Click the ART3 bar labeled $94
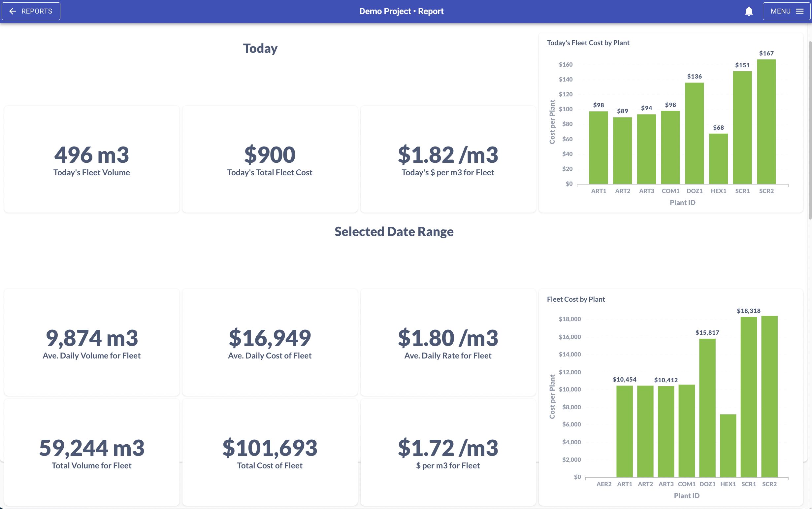 click(646, 149)
